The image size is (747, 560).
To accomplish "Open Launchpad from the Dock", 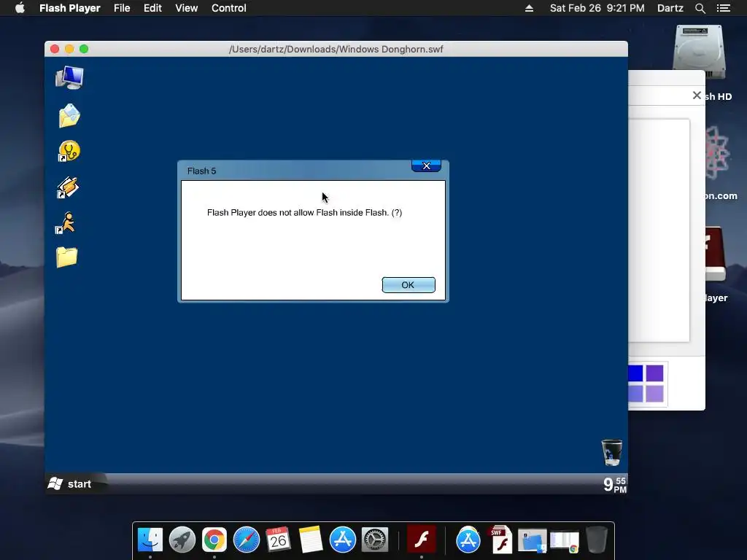I will click(182, 540).
